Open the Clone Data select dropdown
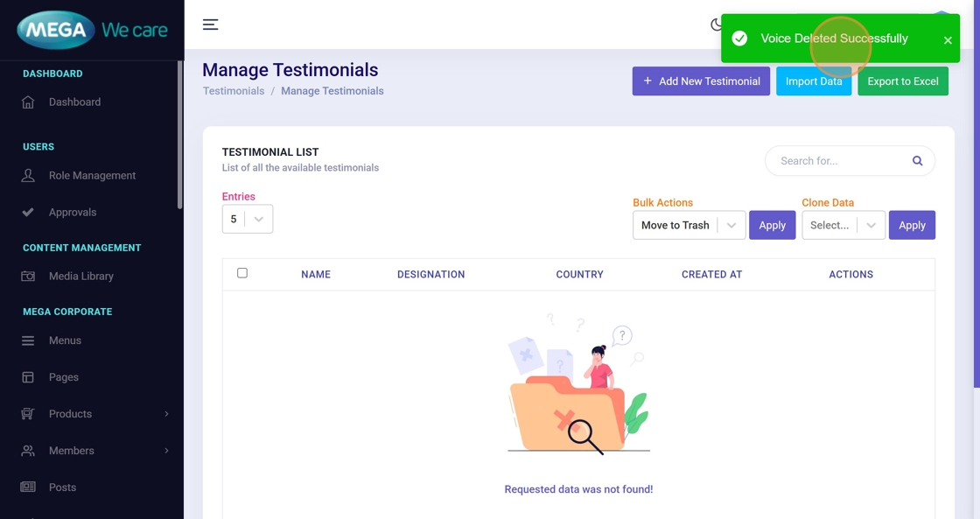 click(843, 225)
